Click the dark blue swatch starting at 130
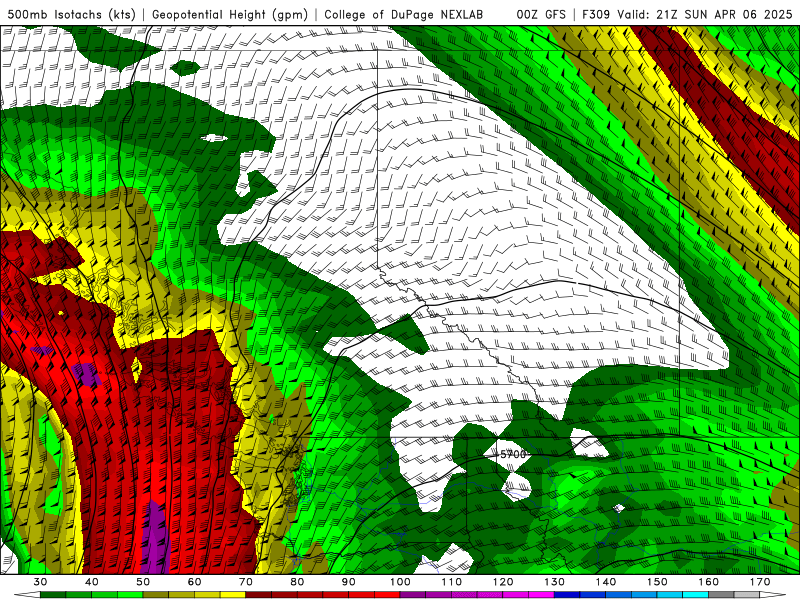 pyautogui.click(x=567, y=594)
